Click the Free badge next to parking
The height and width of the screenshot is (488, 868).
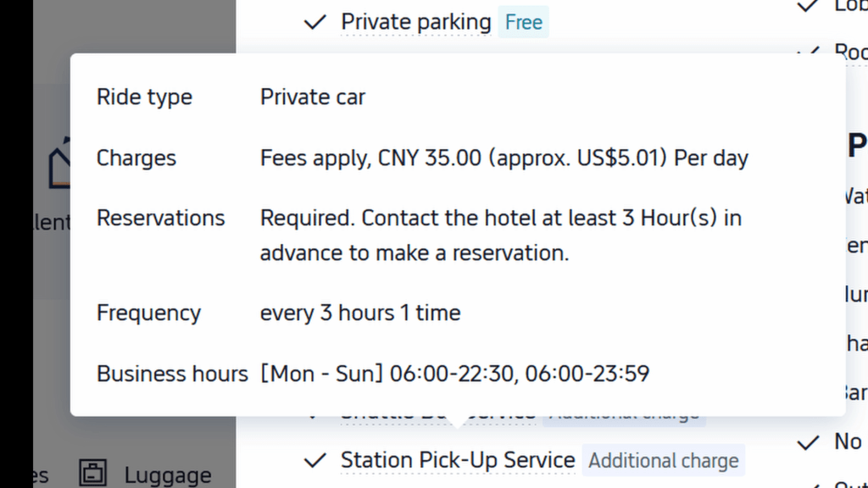click(x=523, y=23)
